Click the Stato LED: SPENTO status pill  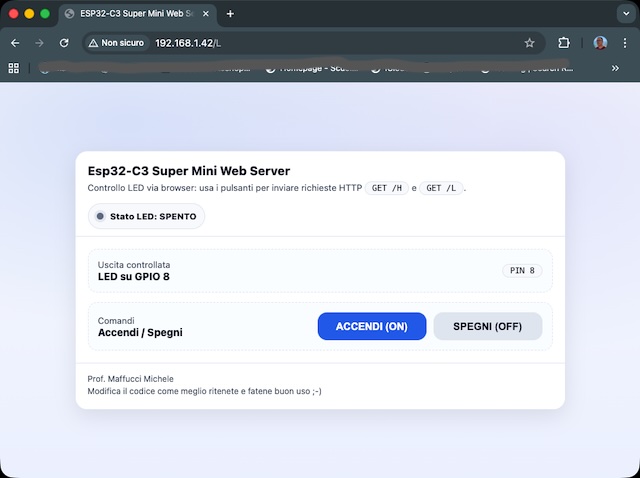pyautogui.click(x=146, y=216)
